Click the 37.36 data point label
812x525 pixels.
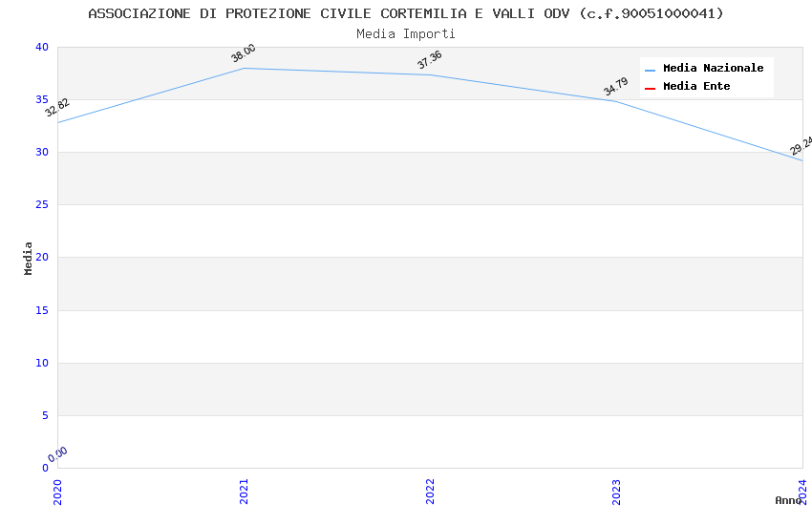pos(430,60)
